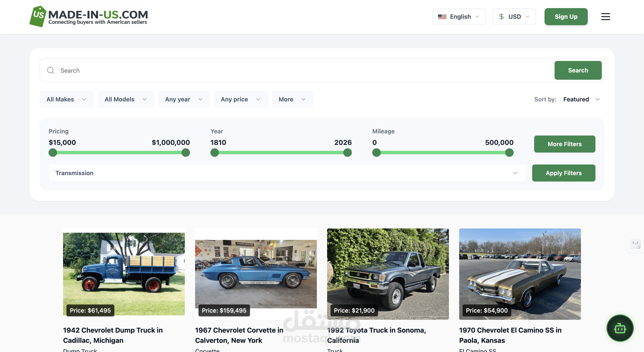
Task: Click the small collapse widget icon at right edge
Action: click(x=635, y=243)
